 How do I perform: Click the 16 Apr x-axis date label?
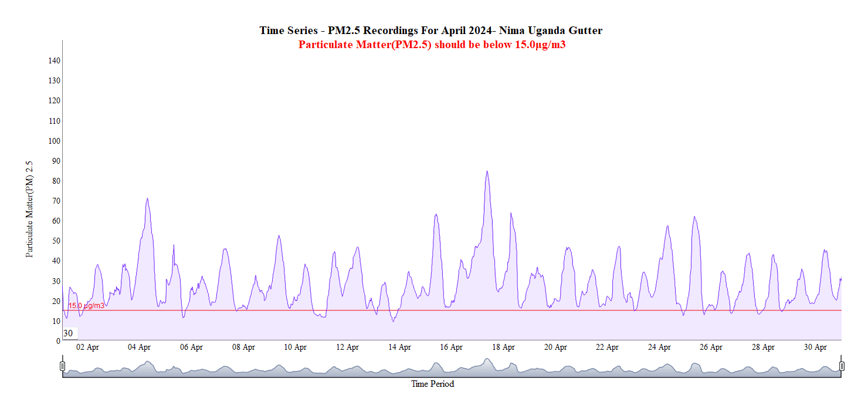(x=452, y=347)
